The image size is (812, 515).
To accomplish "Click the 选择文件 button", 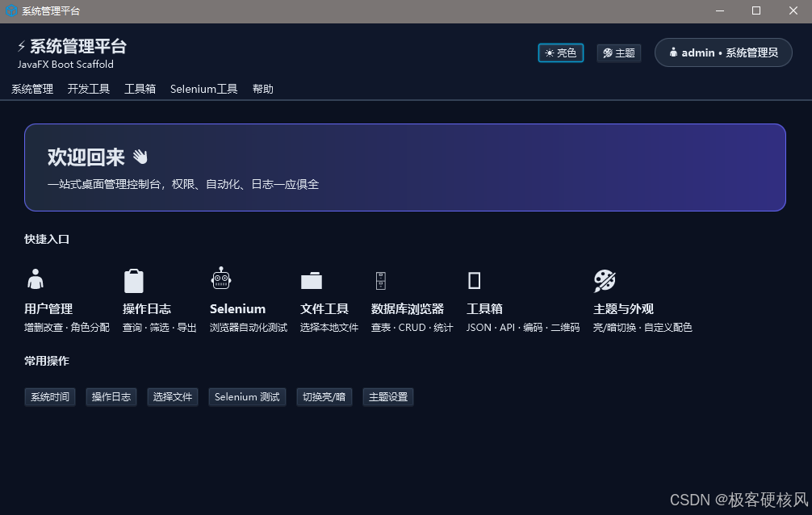I will 173,397.
